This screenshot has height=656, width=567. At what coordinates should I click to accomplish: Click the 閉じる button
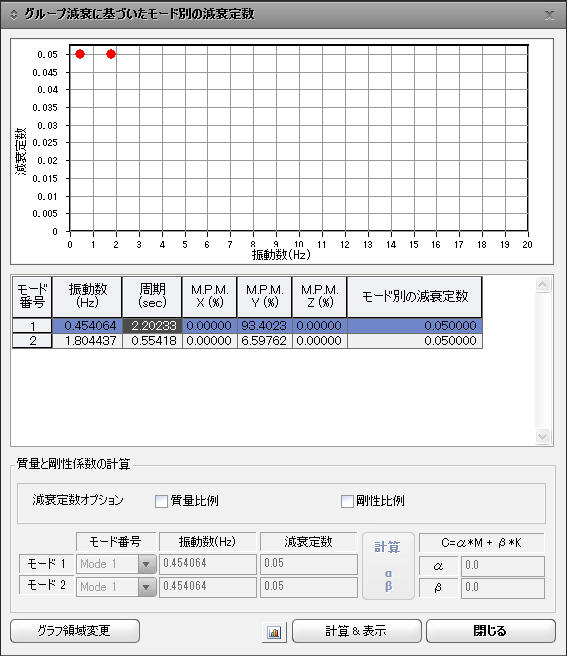[x=490, y=631]
